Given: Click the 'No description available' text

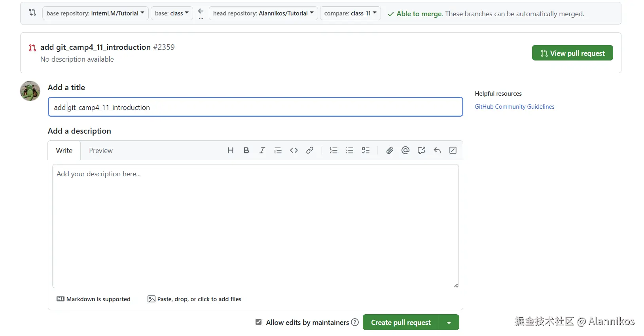Looking at the screenshot, I should click(x=77, y=59).
